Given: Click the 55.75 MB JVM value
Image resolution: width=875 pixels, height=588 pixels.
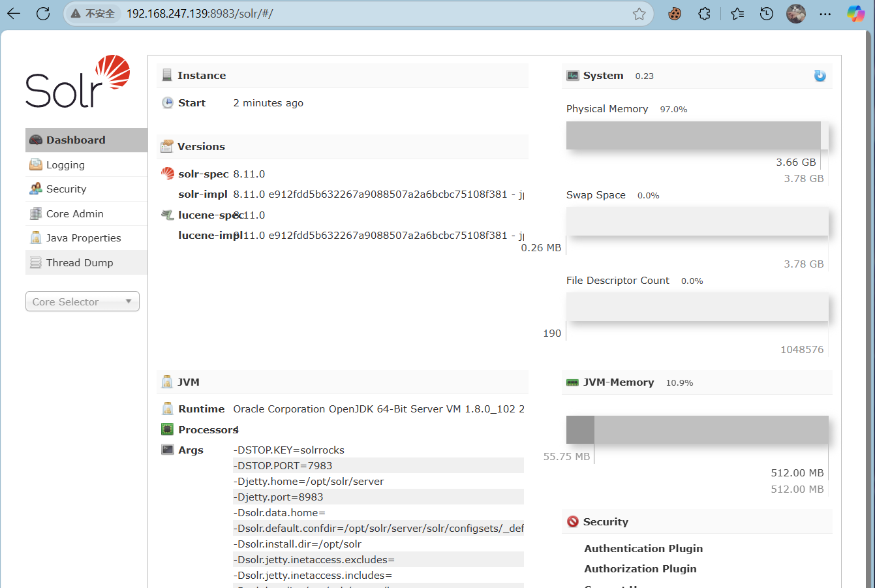Looking at the screenshot, I should point(566,456).
